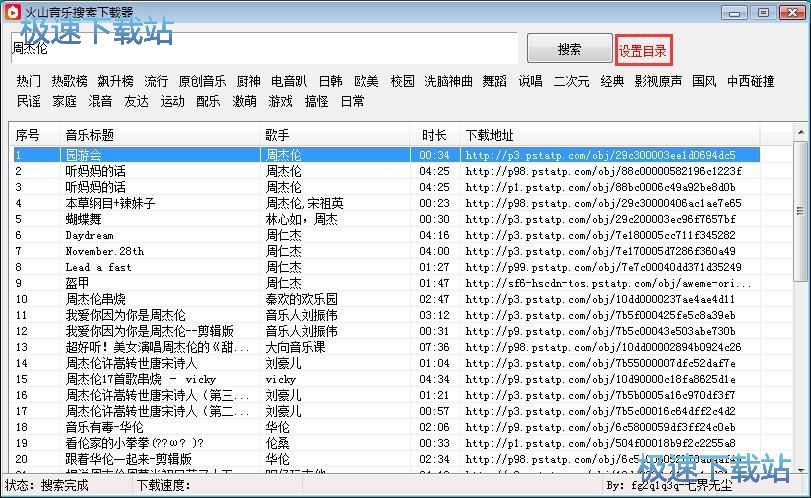Open the 设置目录 directory settings button
Screen dimensions: 811x498
643,50
